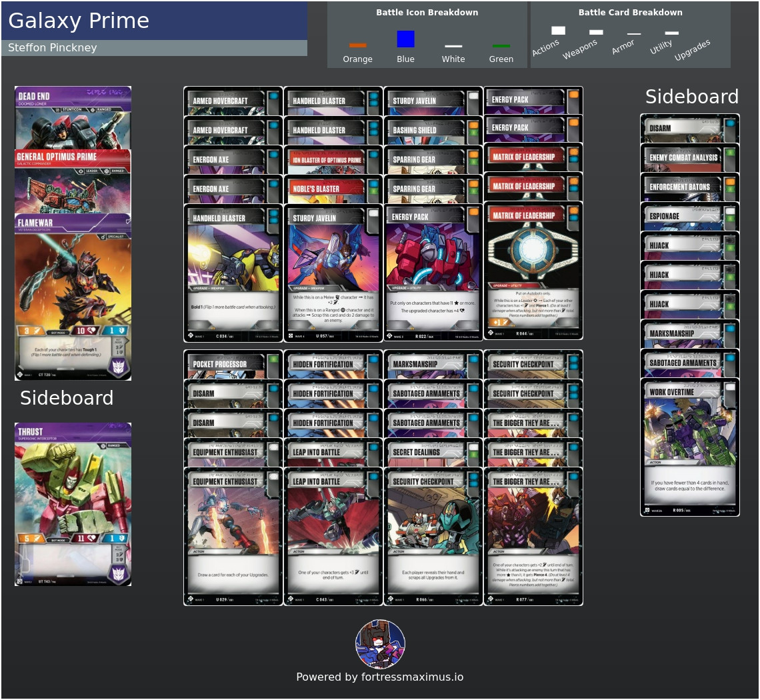The image size is (760, 700).
Task: Click the Sideboard heading above Thrust card
Action: pos(67,398)
